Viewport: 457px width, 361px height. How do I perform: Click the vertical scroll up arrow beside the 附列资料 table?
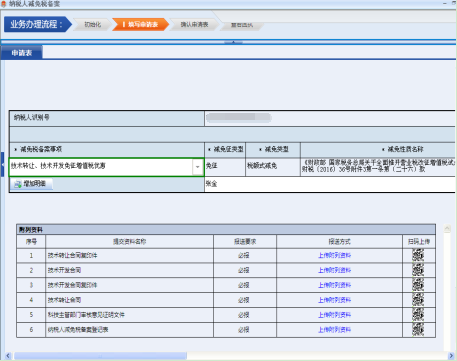click(x=447, y=229)
